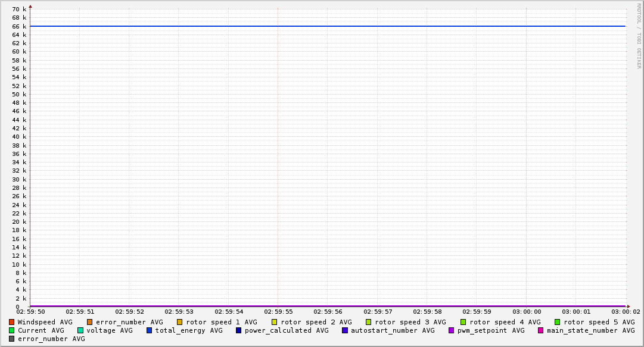
Task: Click the purple pwm_setpoint AVG swatch
Action: pos(451,330)
